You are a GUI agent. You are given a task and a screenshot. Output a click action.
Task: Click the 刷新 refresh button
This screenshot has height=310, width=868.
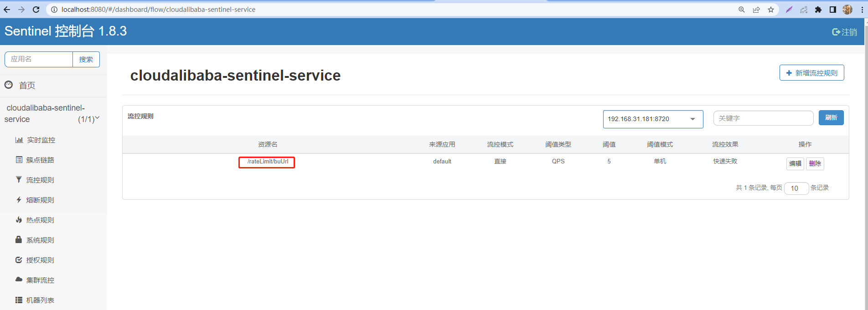click(x=831, y=118)
